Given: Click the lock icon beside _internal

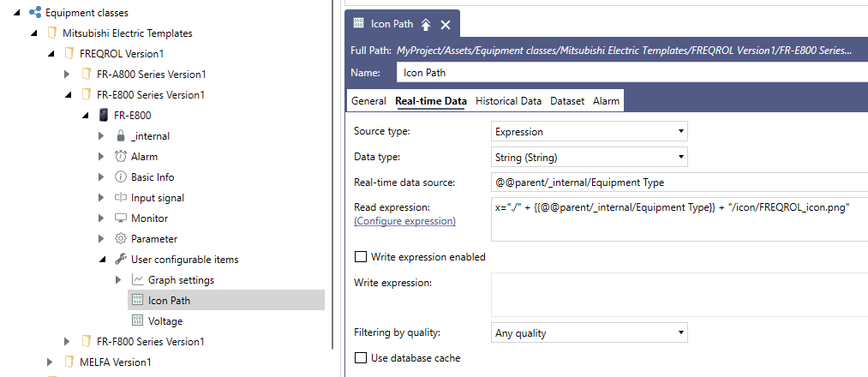Looking at the screenshot, I should click(121, 135).
